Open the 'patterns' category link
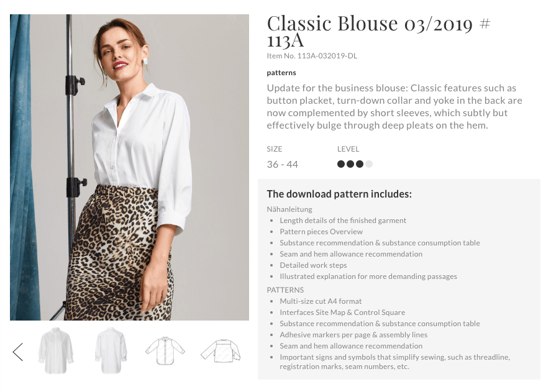The height and width of the screenshot is (392, 551). tap(281, 73)
